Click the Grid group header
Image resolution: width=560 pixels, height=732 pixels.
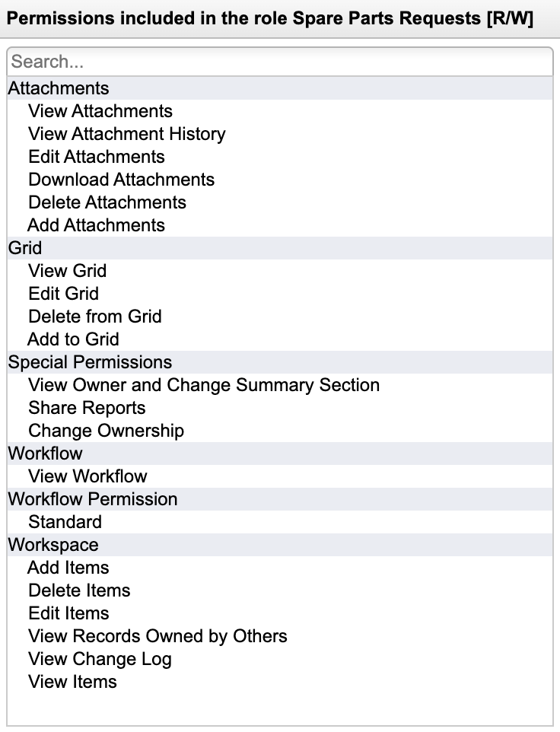(x=25, y=248)
